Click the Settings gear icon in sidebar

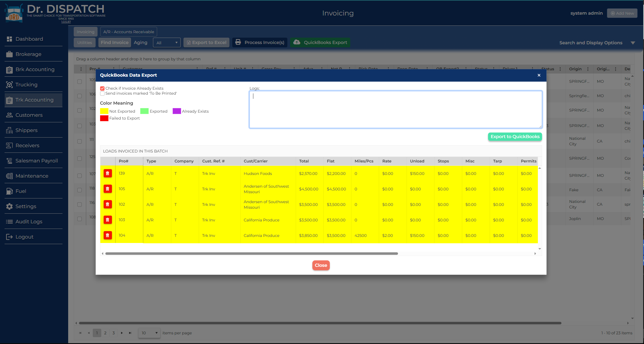pyautogui.click(x=9, y=206)
